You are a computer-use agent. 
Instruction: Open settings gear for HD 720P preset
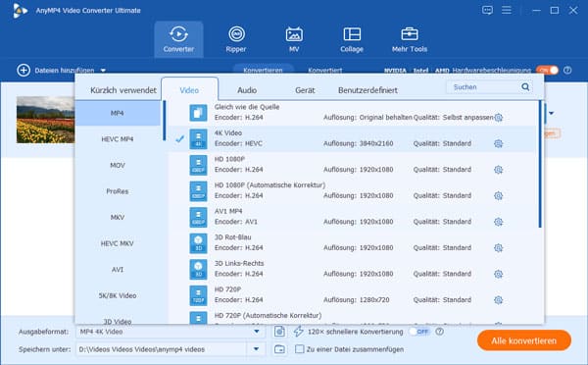coord(498,300)
